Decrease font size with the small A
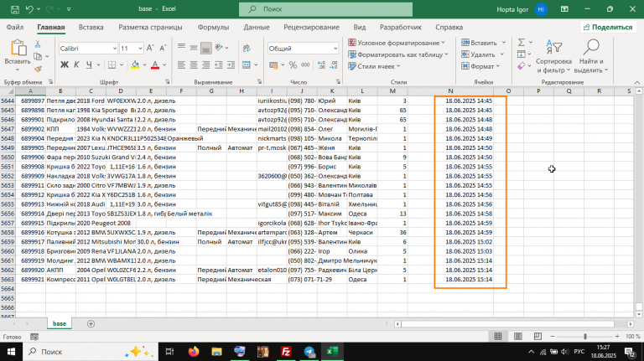Image resolution: width=644 pixels, height=361 pixels. click(163, 49)
